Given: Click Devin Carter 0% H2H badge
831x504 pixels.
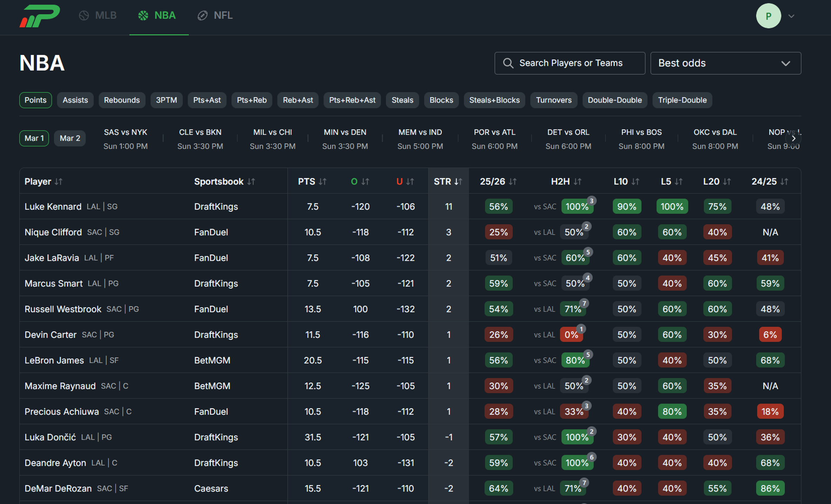Looking at the screenshot, I should (571, 335).
